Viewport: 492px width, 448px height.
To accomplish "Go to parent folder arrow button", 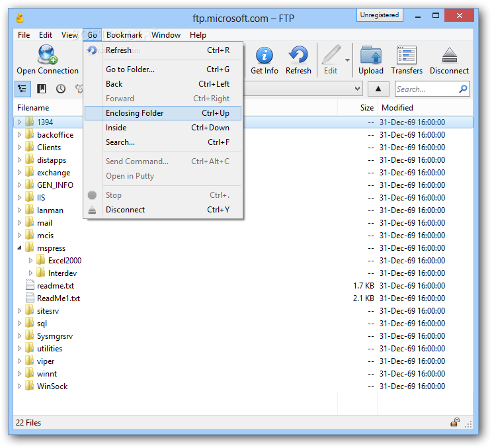I will pos(378,89).
